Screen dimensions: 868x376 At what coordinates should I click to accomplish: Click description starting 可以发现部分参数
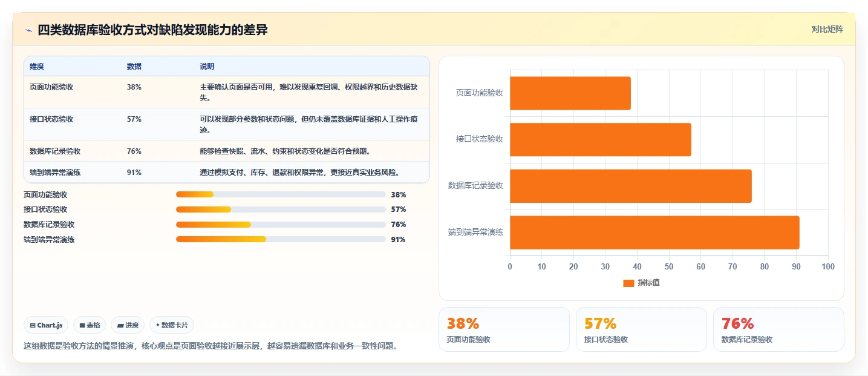click(308, 124)
